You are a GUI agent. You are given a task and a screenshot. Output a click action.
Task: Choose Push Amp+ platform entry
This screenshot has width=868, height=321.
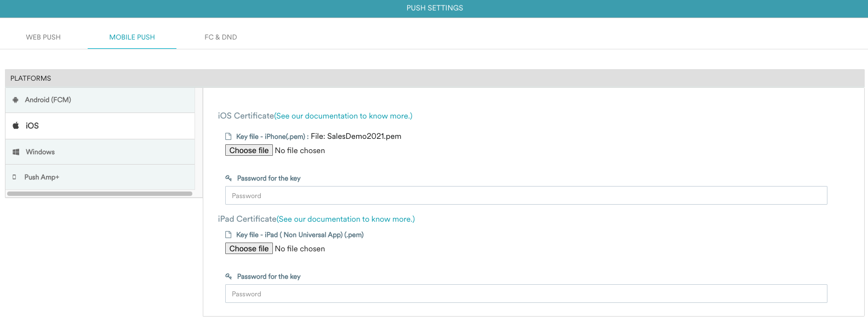click(x=100, y=177)
